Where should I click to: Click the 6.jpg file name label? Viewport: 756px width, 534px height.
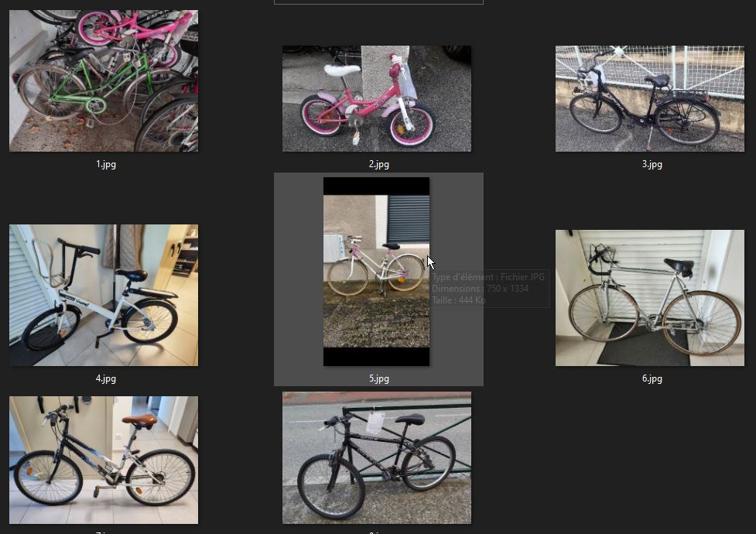pyautogui.click(x=652, y=378)
